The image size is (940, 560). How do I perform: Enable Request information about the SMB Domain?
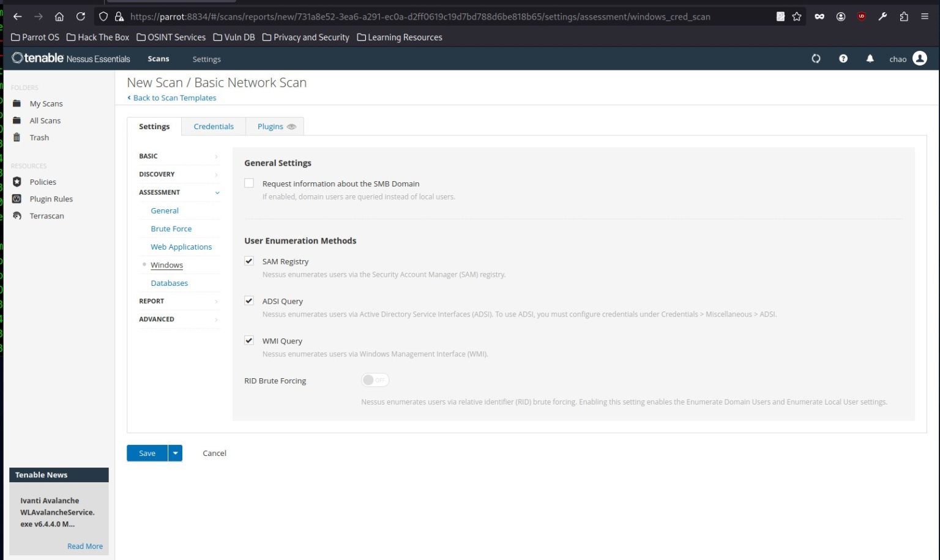tap(249, 183)
